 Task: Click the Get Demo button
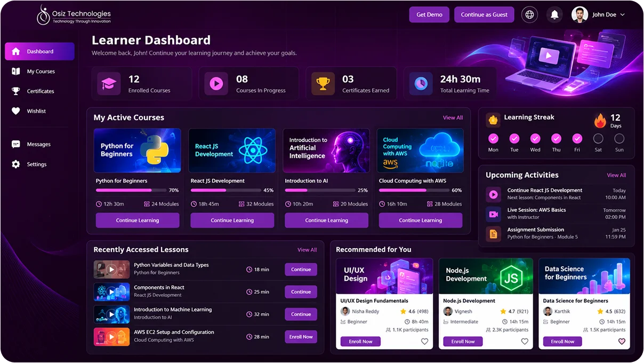click(x=429, y=14)
